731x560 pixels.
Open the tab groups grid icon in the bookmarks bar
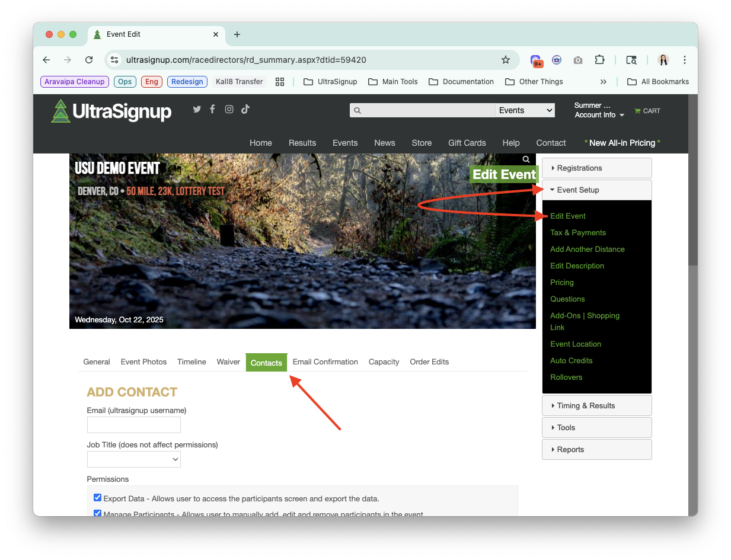(280, 82)
